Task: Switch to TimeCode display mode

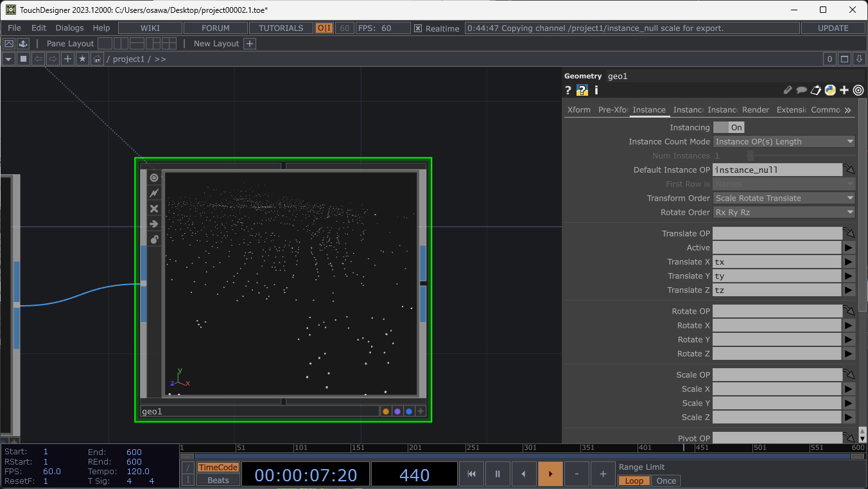Action: pyautogui.click(x=218, y=467)
